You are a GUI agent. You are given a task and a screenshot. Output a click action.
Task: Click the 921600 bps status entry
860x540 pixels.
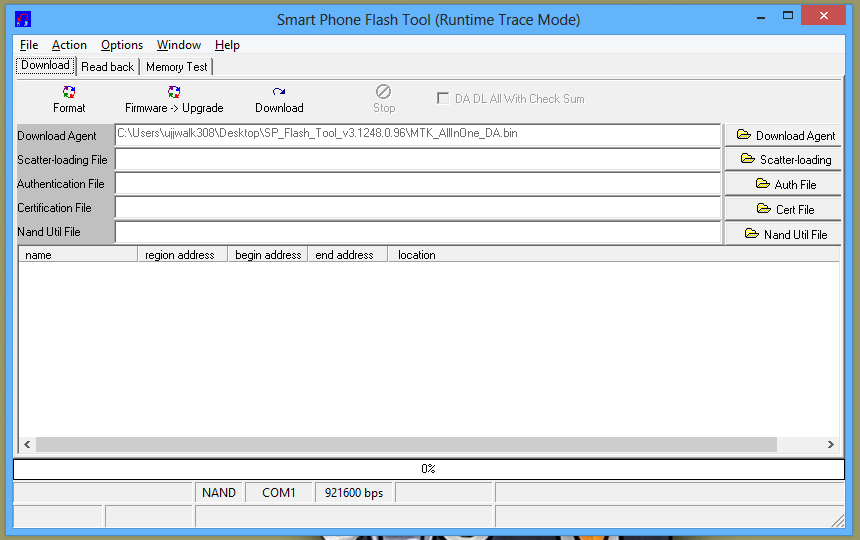tap(354, 493)
